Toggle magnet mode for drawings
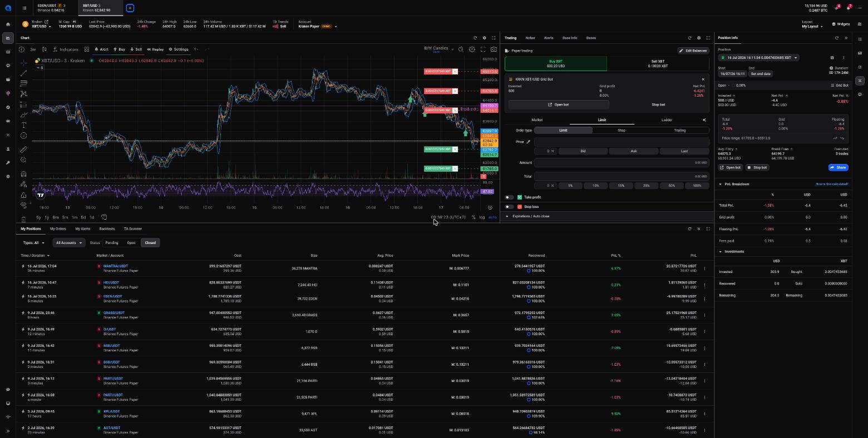This screenshot has height=438, width=868. click(x=23, y=174)
